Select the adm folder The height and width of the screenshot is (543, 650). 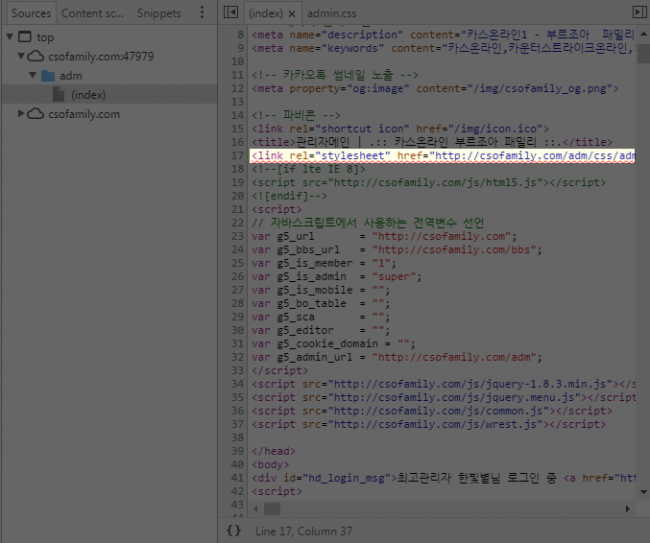click(71, 76)
